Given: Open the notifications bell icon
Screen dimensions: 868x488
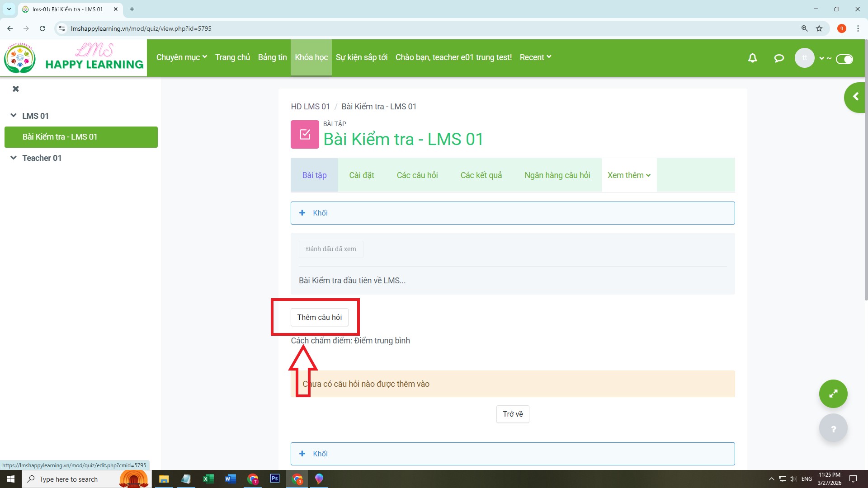Looking at the screenshot, I should pyautogui.click(x=752, y=58).
